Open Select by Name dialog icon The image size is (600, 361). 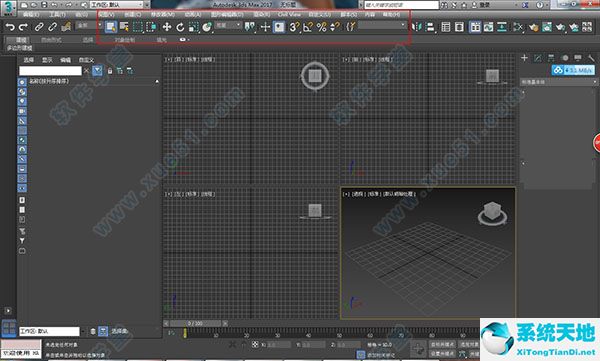coord(124,27)
